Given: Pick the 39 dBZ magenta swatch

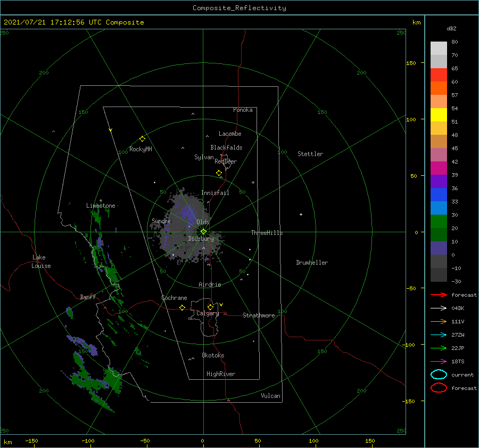Looking at the screenshot, I should tap(439, 168).
